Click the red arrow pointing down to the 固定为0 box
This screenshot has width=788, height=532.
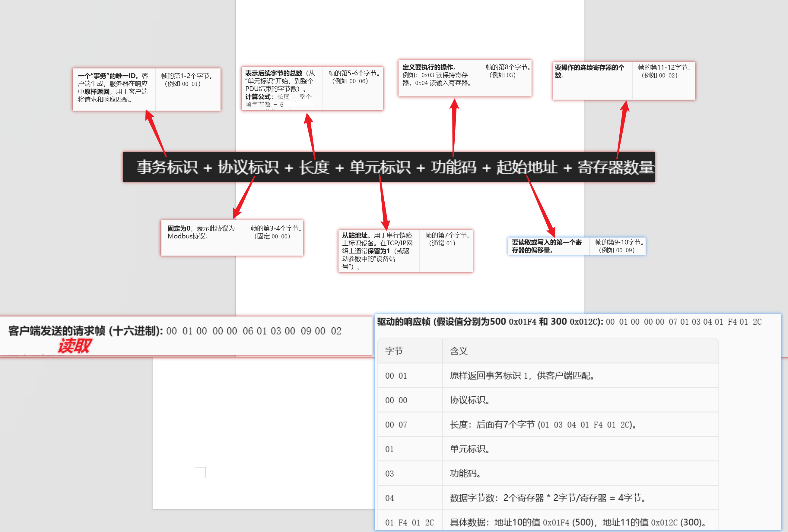coord(244,197)
